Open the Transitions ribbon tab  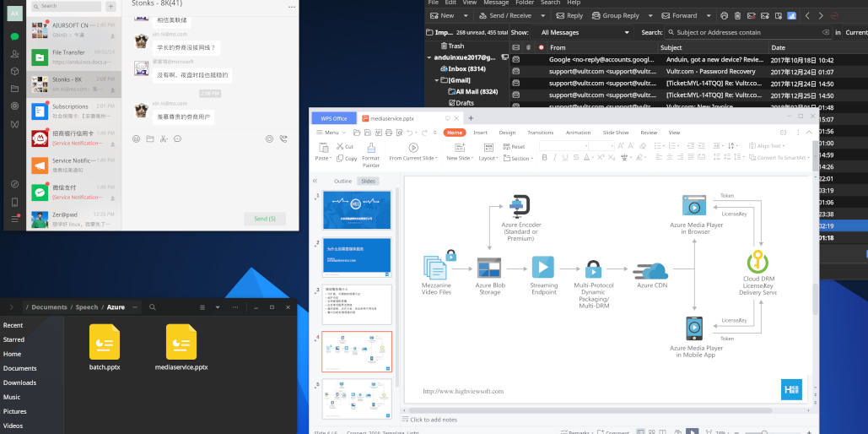click(x=540, y=133)
